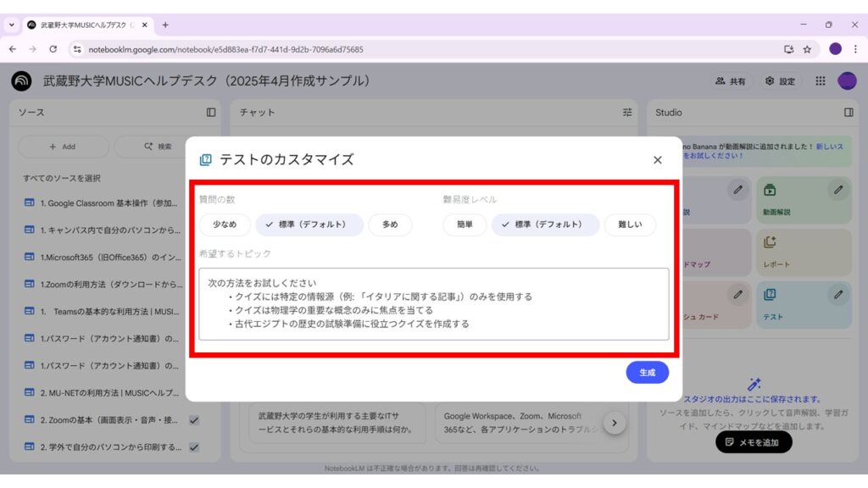Click the 希望するトピック text field
The width and height of the screenshot is (868, 488).
(x=433, y=304)
